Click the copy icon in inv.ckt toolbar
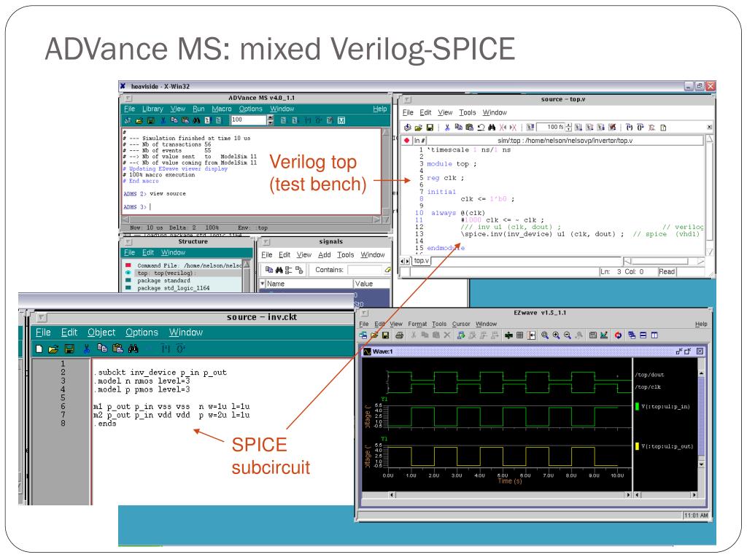The width and height of the screenshot is (747, 560). coord(102,349)
